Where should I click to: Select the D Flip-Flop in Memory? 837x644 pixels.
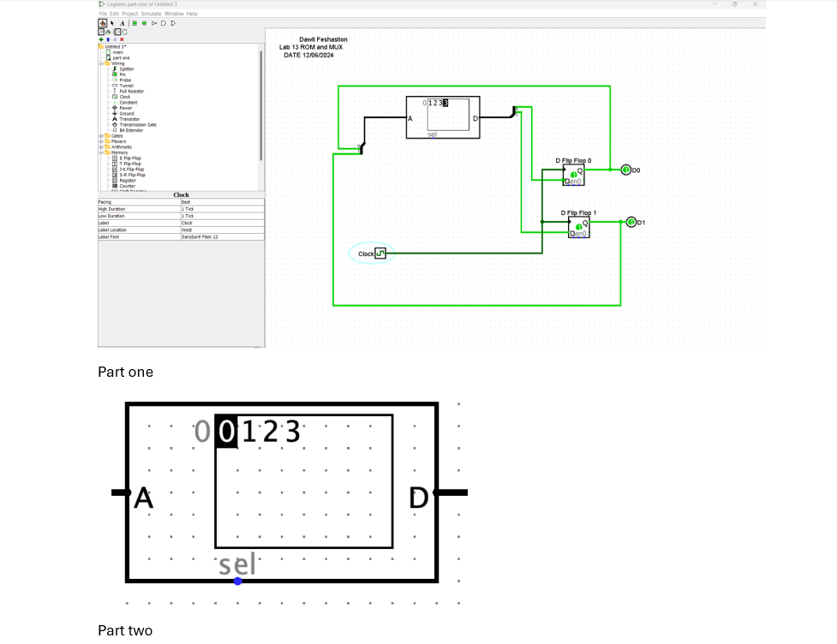[x=130, y=158]
